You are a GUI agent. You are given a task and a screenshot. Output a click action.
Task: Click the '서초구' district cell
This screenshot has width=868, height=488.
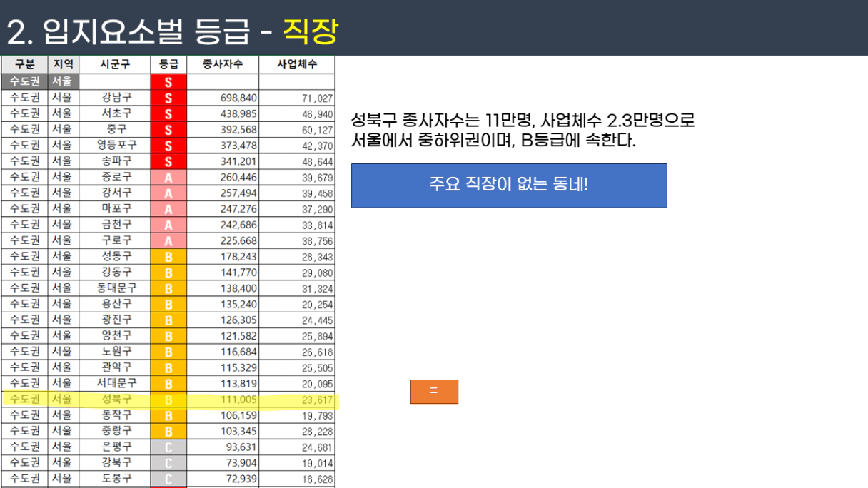(116, 113)
